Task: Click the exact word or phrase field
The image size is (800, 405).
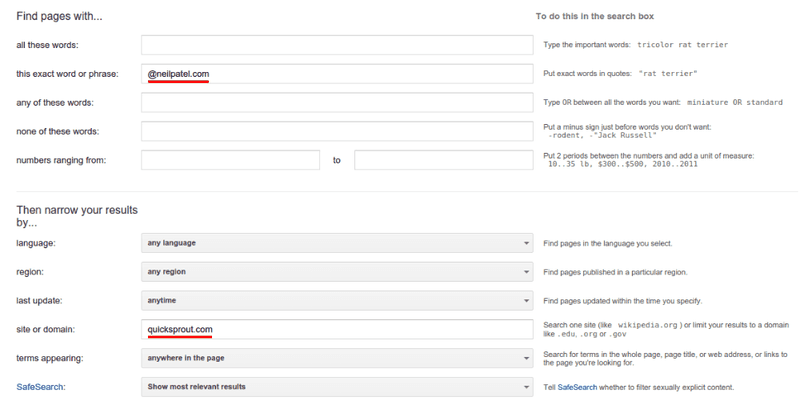Action: coord(337,74)
